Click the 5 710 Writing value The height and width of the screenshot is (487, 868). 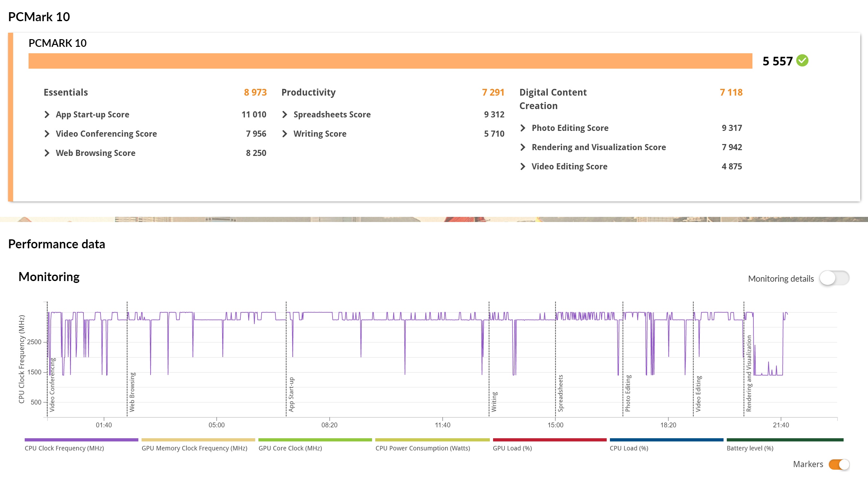(x=494, y=134)
